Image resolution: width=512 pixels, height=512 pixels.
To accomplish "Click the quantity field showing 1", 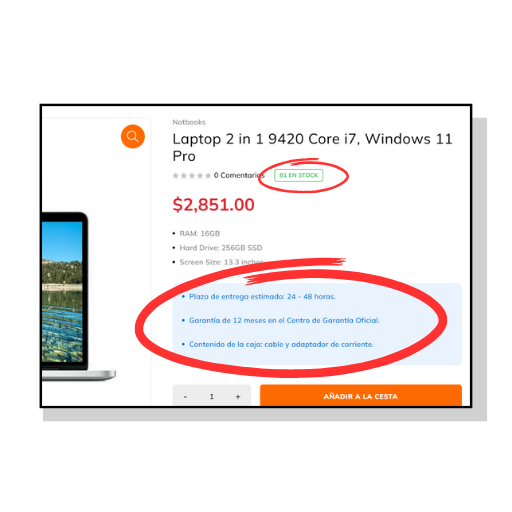I will point(212,397).
